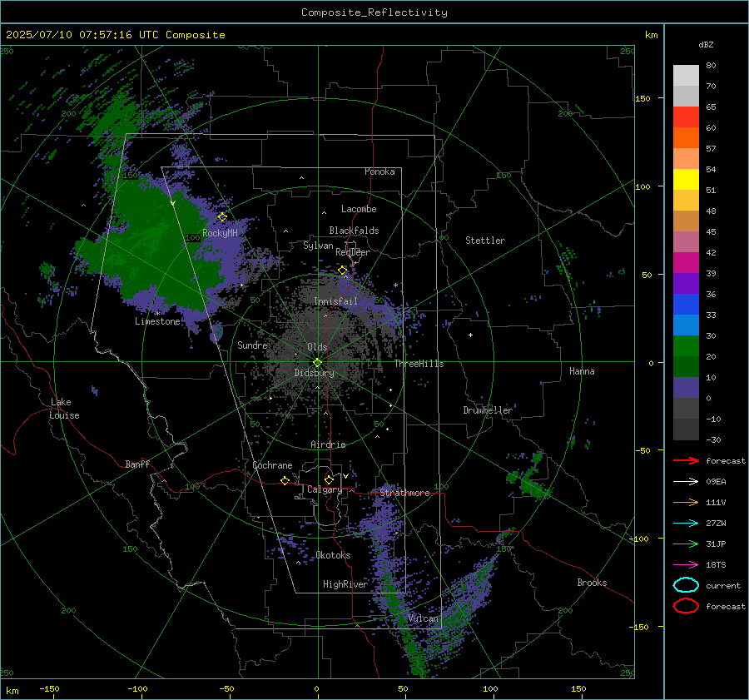
Task: Click the Strathmore label
Action: point(404,493)
